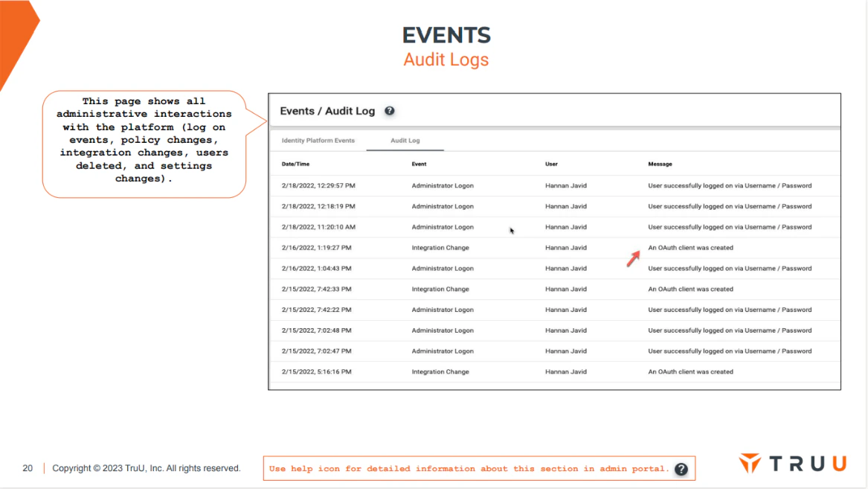
Task: Click help icon beside Events / Audit Log
Action: (x=390, y=111)
